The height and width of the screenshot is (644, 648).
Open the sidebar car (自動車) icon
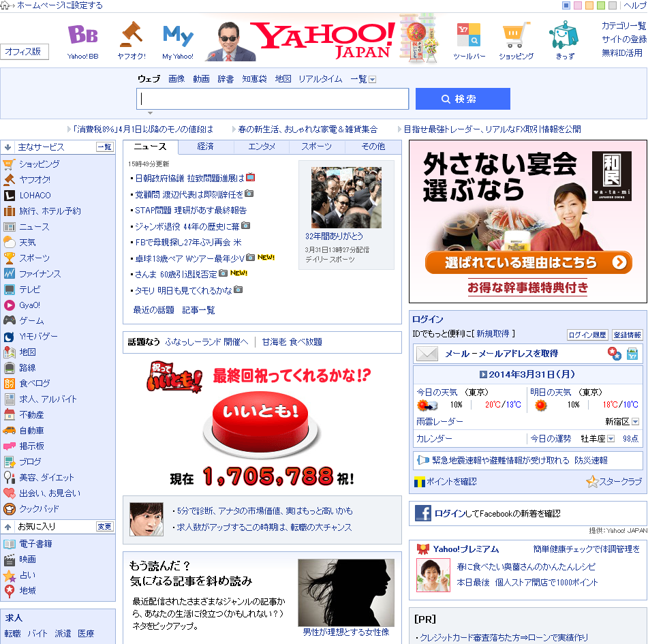[9, 430]
